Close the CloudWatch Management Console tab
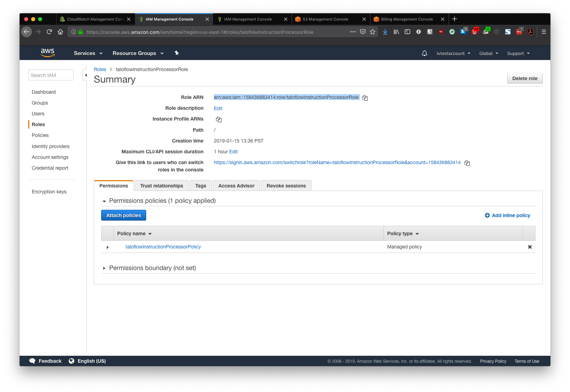 pyautogui.click(x=129, y=19)
